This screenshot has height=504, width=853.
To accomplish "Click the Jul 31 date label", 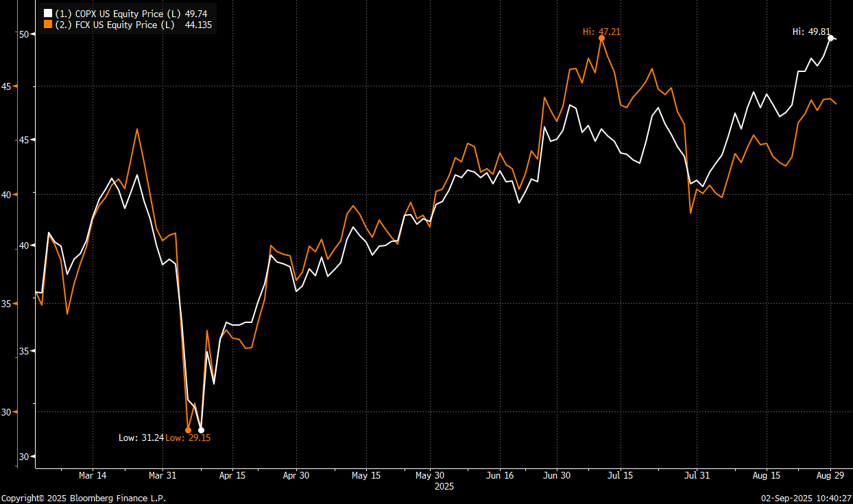I will click(x=697, y=475).
